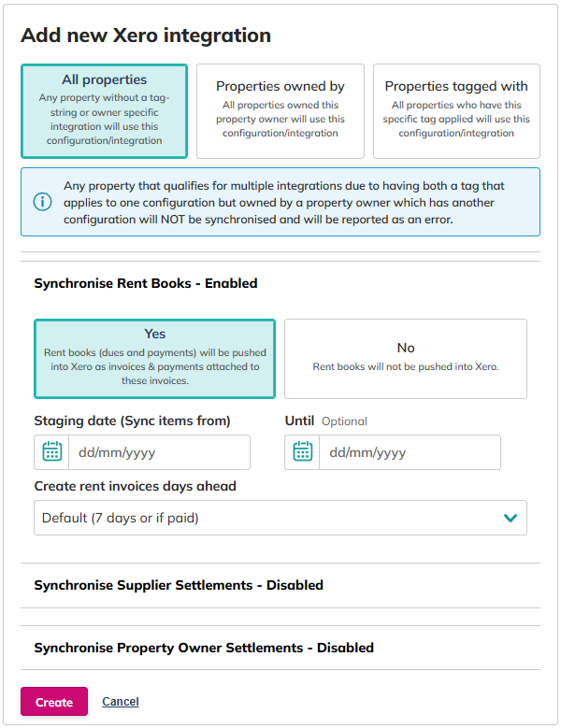Focus the Staging date input field
This screenshot has width=561, height=728.
pyautogui.click(x=159, y=452)
